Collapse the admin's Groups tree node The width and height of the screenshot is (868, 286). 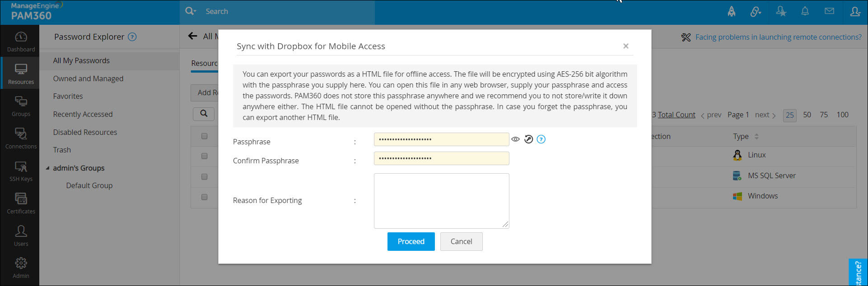click(48, 168)
